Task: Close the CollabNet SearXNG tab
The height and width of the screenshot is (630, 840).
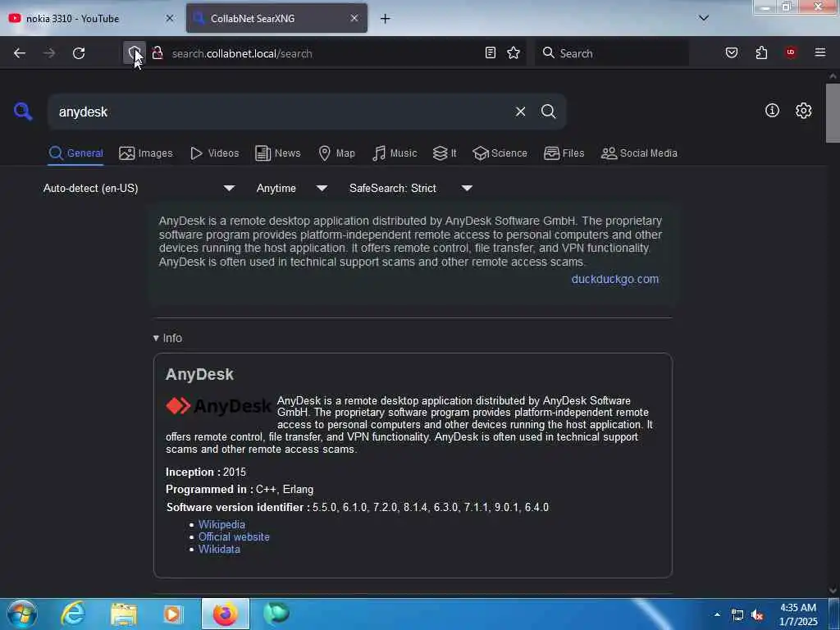Action: pos(354,18)
